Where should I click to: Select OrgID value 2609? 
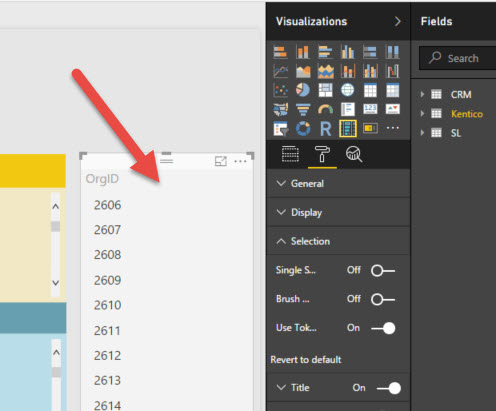pos(107,280)
